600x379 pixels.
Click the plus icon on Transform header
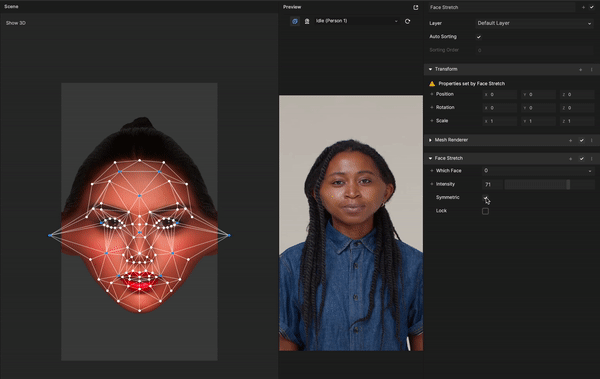(x=580, y=70)
